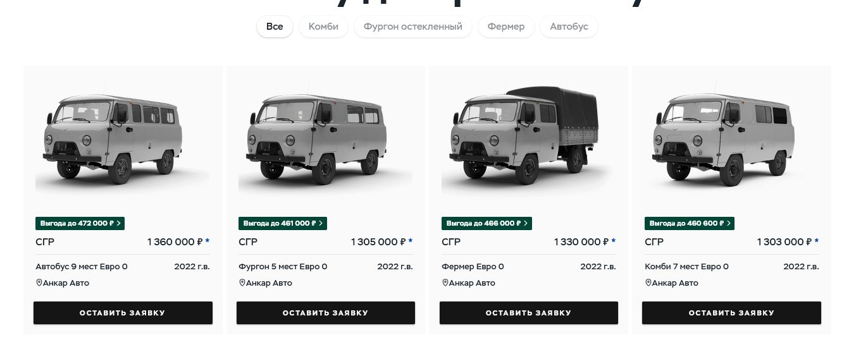Image resolution: width=868 pixels, height=354 pixels.
Task: Click the asterisk next to 1 330 000 ₽
Action: [x=613, y=241]
